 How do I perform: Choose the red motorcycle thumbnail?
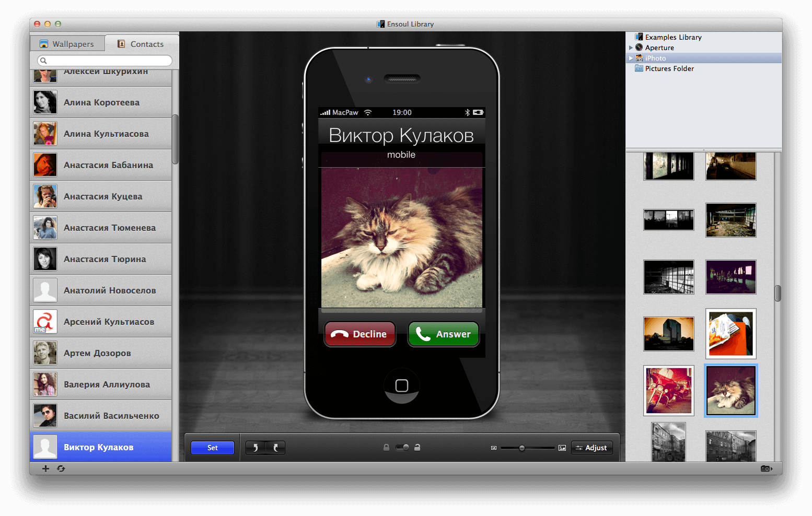[669, 391]
